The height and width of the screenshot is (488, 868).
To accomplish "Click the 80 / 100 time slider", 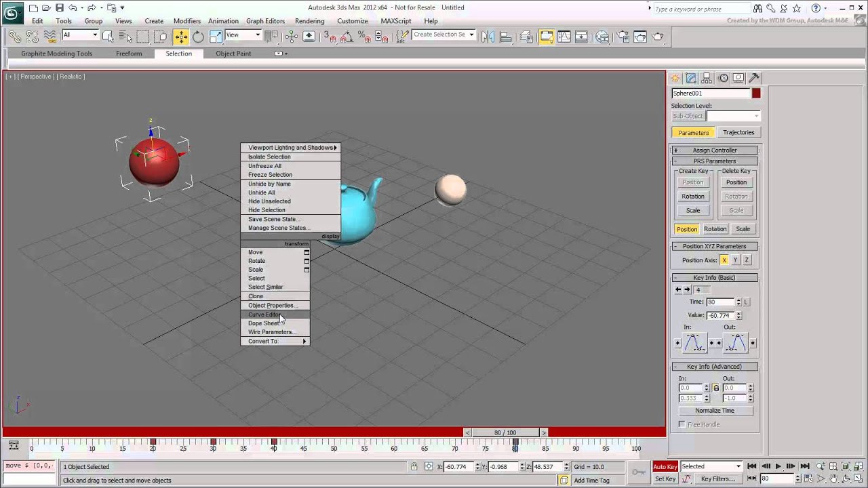I will coord(505,432).
